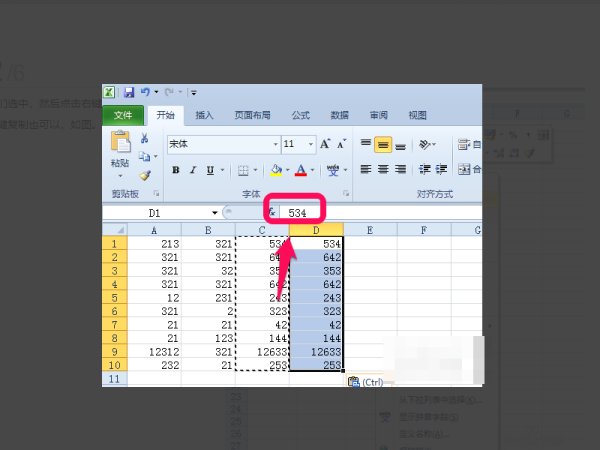Screen dimensions: 600x450
Task: Open the fill color dropdown arrow
Action: [288, 170]
